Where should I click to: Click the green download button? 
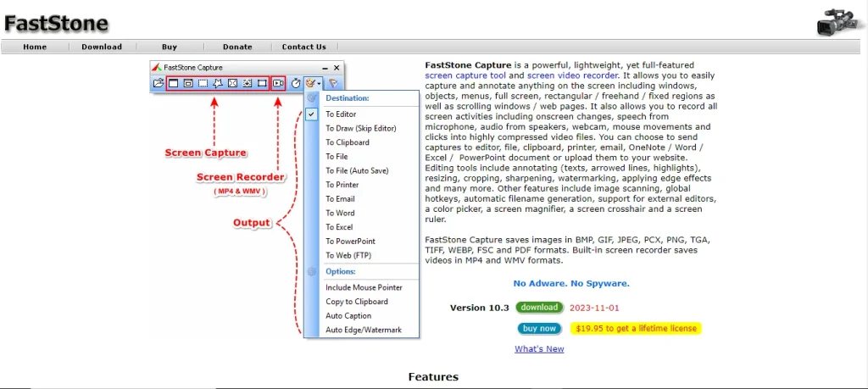coord(540,307)
